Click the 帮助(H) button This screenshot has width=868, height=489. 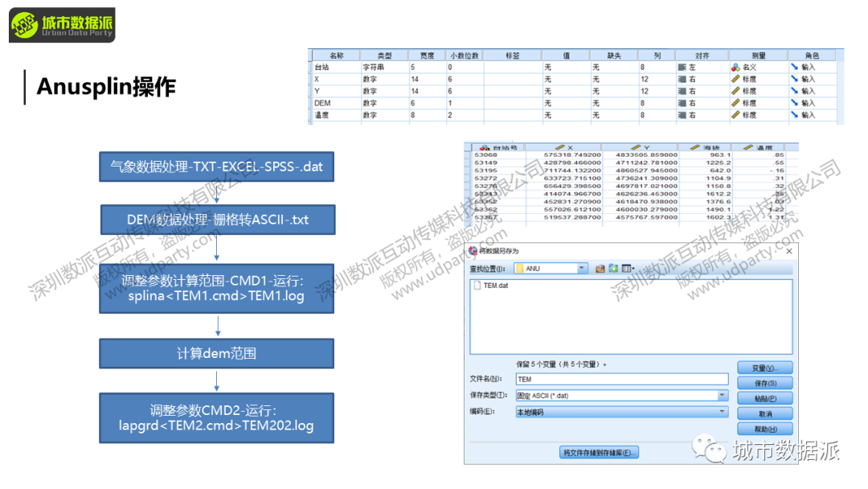[x=765, y=429]
